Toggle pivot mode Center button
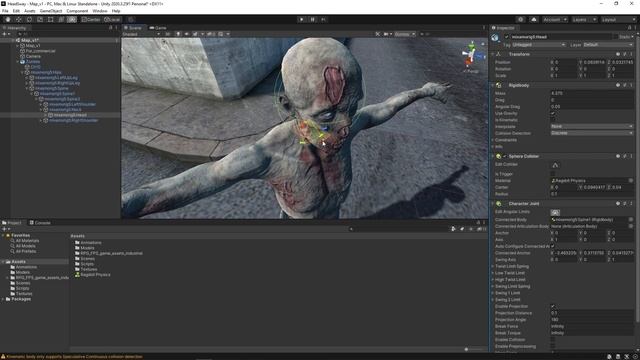The image size is (640, 360). pos(90,20)
